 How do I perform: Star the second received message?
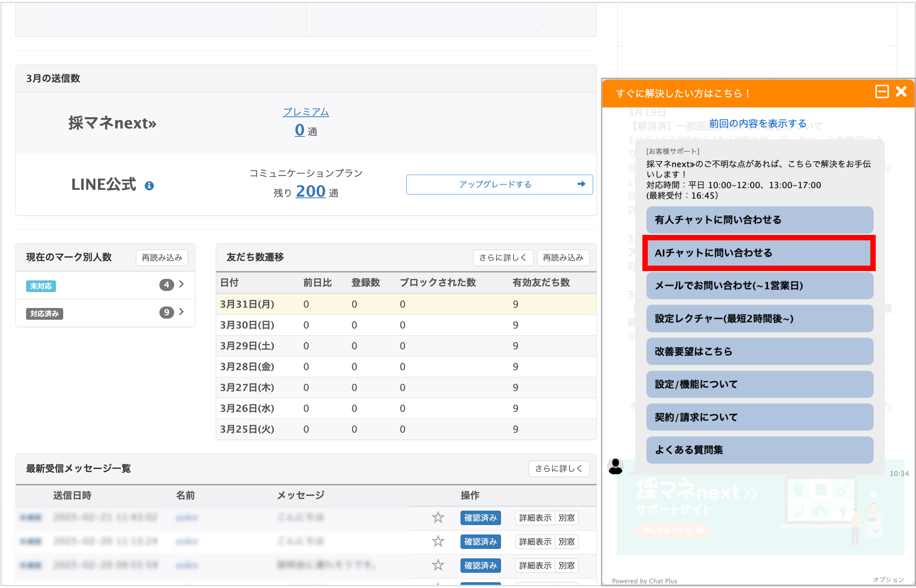pyautogui.click(x=438, y=541)
